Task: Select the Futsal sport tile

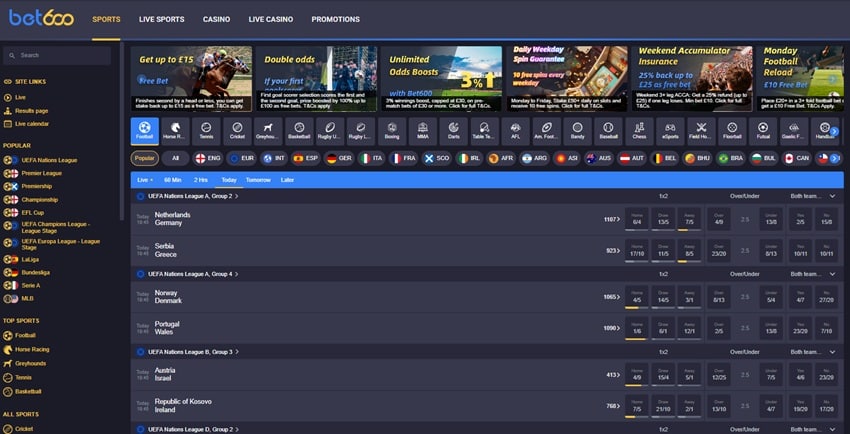Action: click(x=763, y=131)
